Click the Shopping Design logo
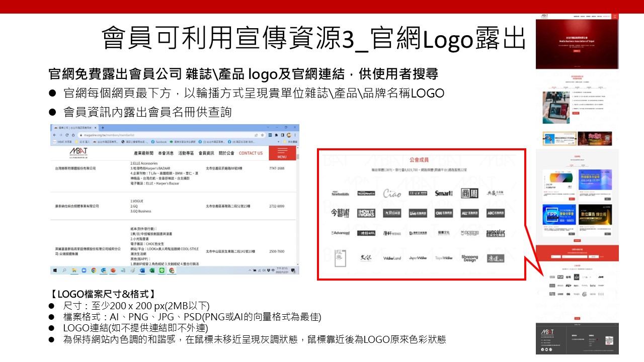 pos(469,258)
